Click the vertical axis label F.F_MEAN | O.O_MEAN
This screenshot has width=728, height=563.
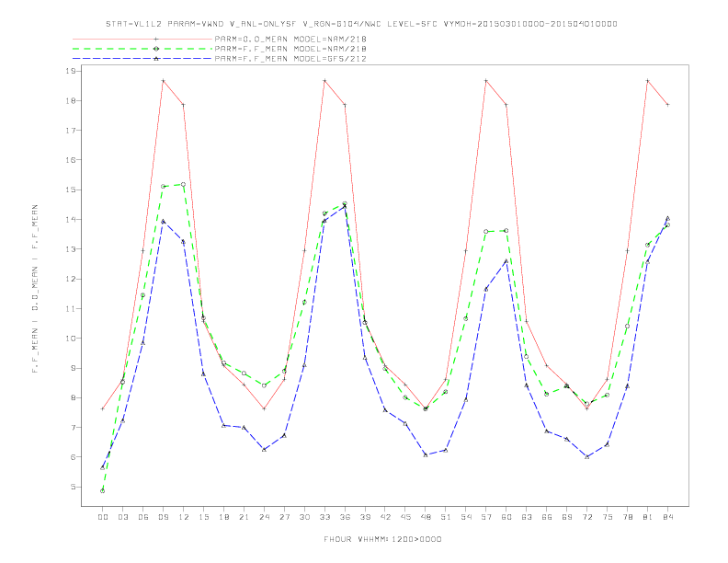[x=35, y=289]
